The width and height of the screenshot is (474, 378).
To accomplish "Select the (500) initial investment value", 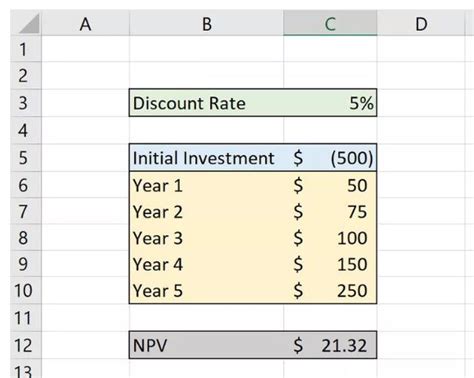I will tap(330, 157).
